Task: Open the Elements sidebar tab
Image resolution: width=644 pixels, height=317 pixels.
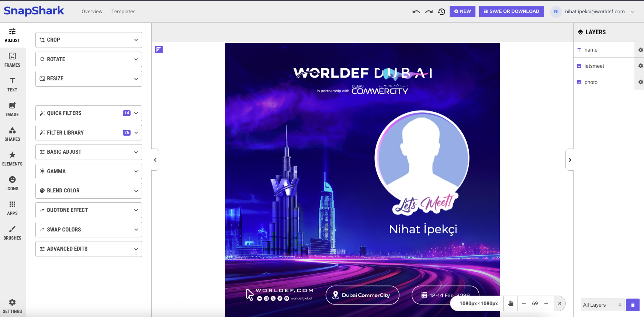Action: tap(13, 159)
